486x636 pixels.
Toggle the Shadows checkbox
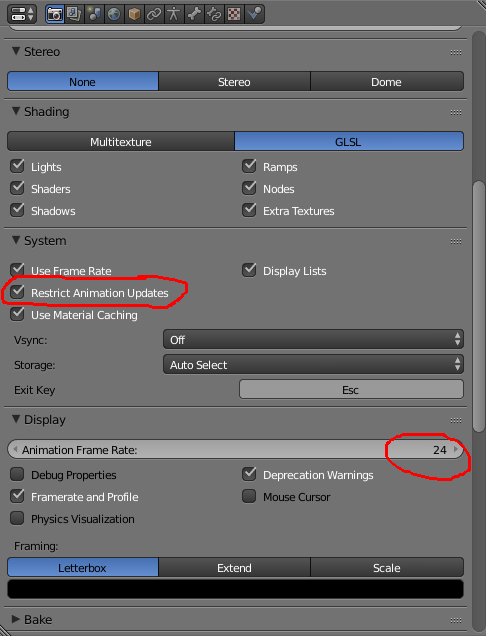pyautogui.click(x=17, y=210)
